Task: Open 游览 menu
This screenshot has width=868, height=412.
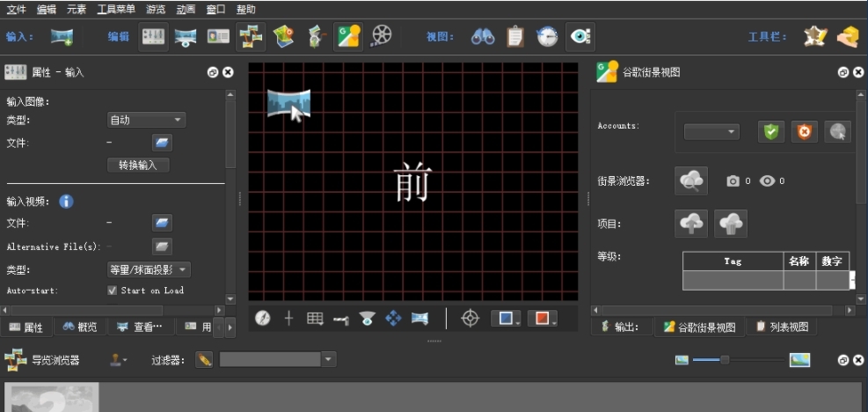Action: 156,10
